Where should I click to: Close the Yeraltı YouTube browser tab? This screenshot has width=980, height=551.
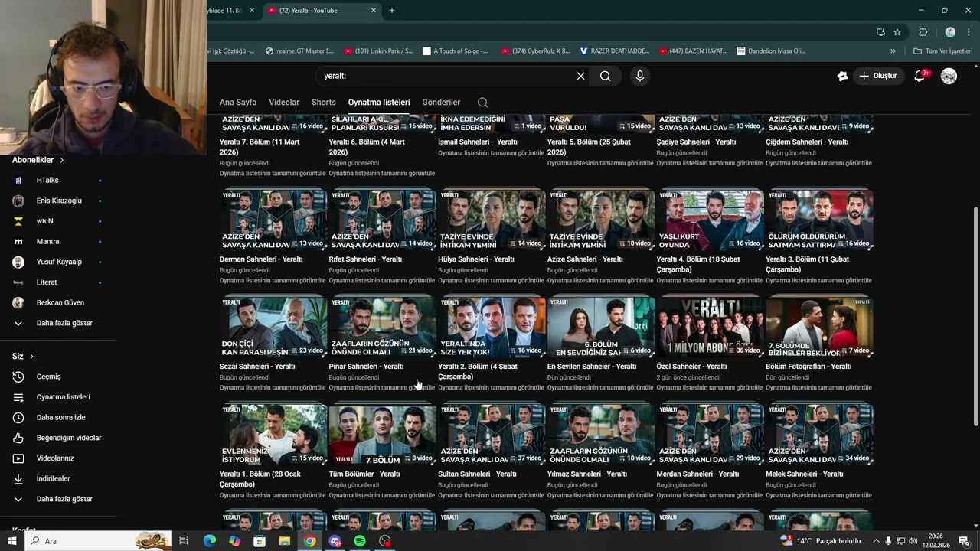click(374, 11)
